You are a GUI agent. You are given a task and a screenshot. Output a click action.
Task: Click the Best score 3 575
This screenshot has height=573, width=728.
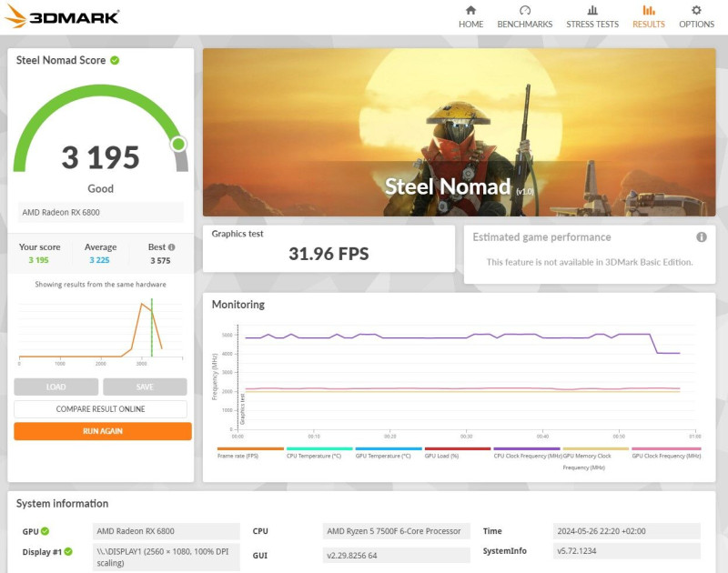pos(160,261)
